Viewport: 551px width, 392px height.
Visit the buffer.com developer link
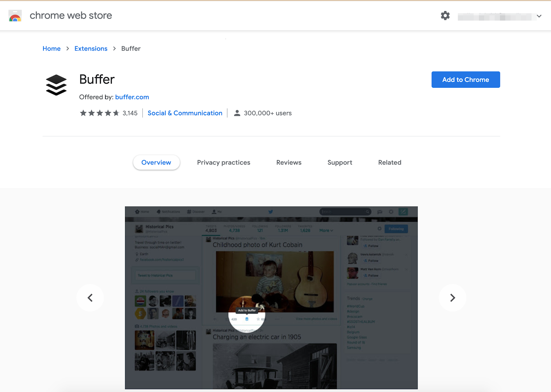(x=132, y=97)
